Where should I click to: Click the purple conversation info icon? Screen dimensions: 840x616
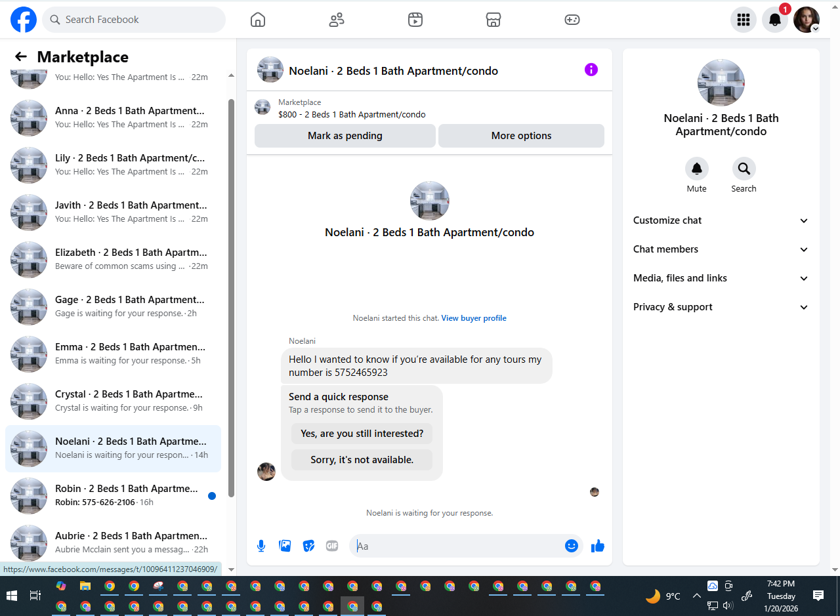coord(591,70)
